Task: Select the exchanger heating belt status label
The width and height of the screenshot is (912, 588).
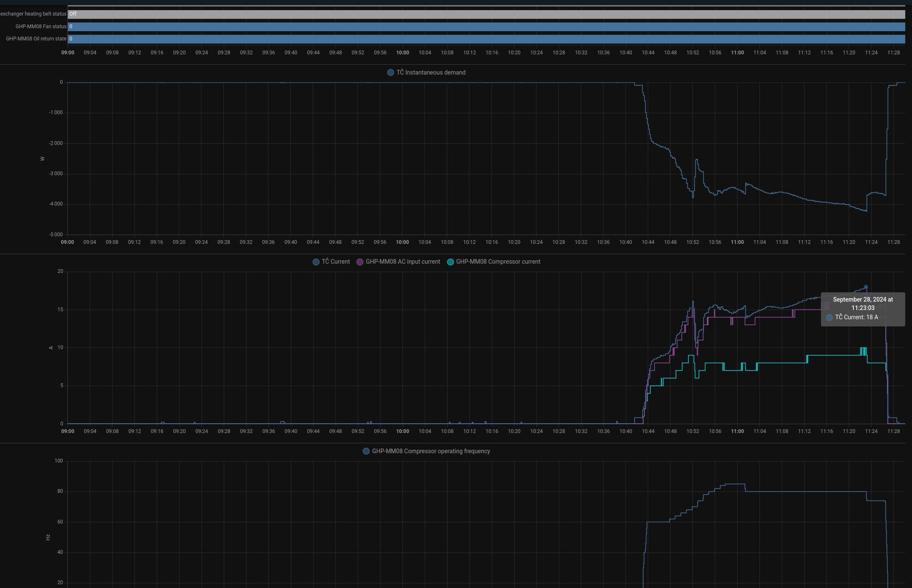Action: 33,14
